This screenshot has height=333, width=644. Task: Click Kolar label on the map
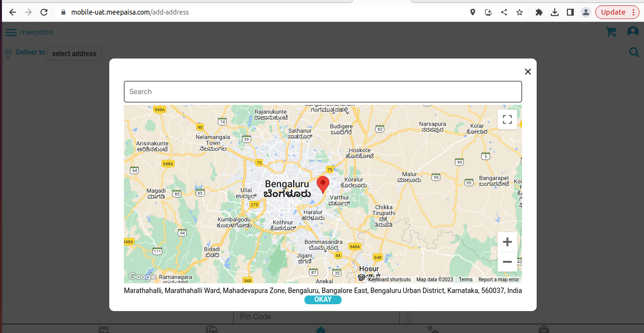[477, 129]
